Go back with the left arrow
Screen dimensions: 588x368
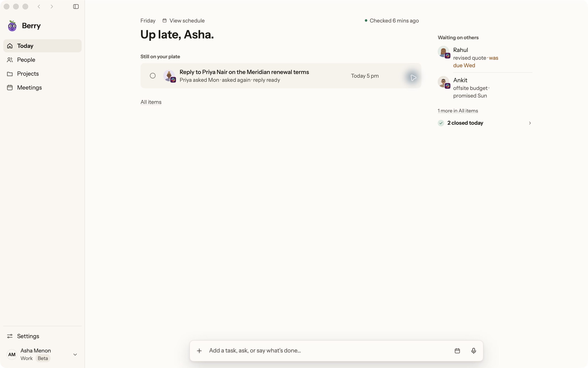(x=39, y=7)
